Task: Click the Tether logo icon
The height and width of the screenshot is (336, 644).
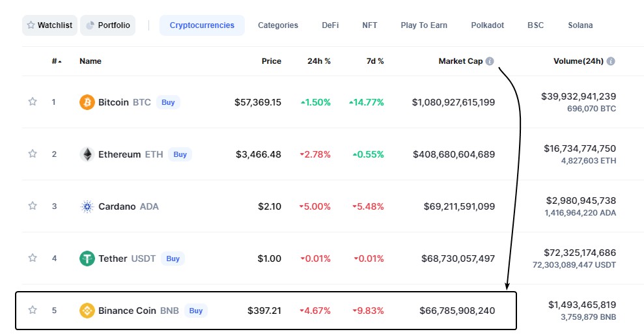Action: coord(87,259)
